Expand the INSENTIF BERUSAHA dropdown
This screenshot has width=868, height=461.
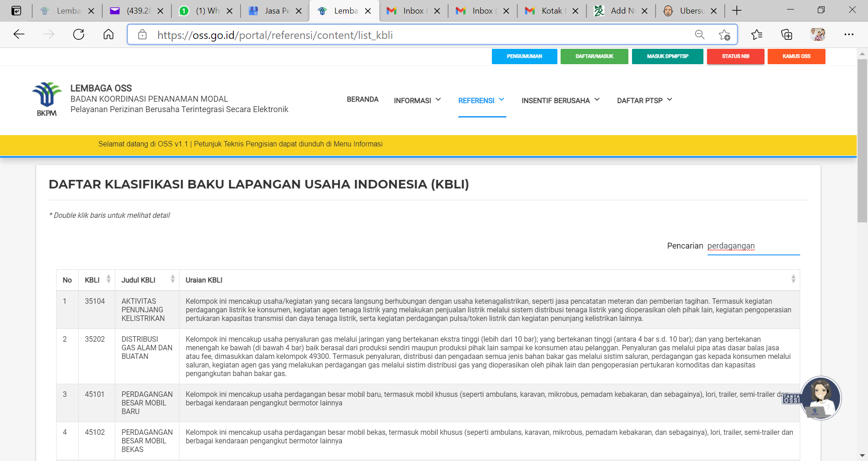click(560, 100)
